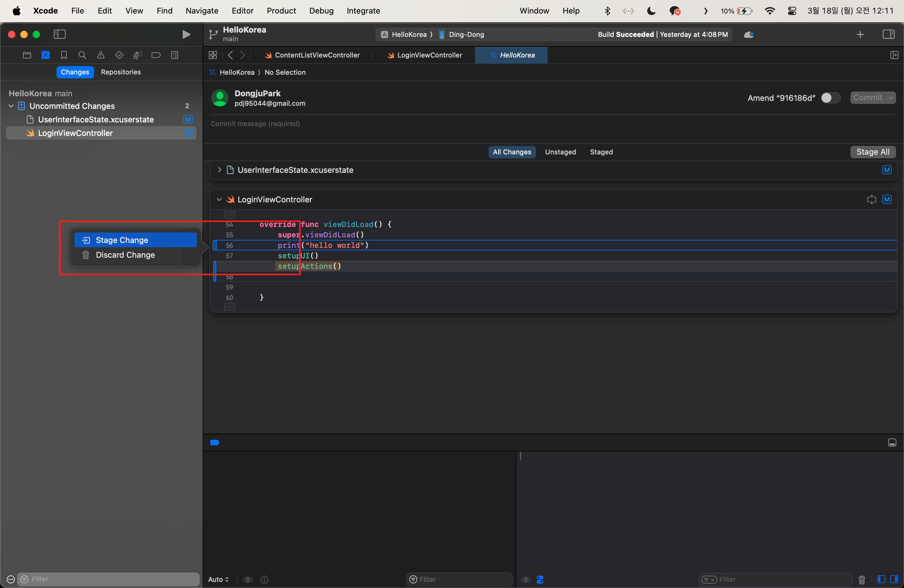Open the Report navigator icon

point(175,55)
